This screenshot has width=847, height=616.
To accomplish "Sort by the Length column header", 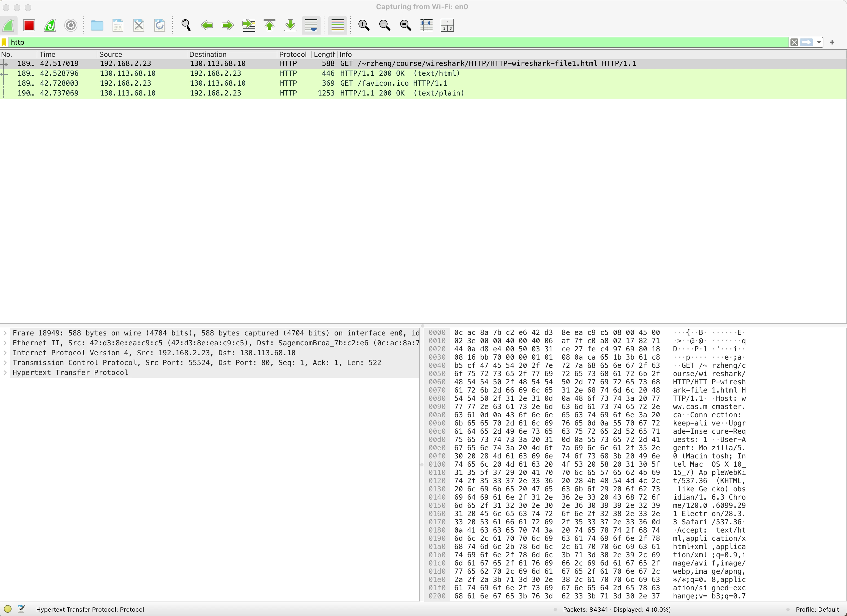I will tap(324, 54).
